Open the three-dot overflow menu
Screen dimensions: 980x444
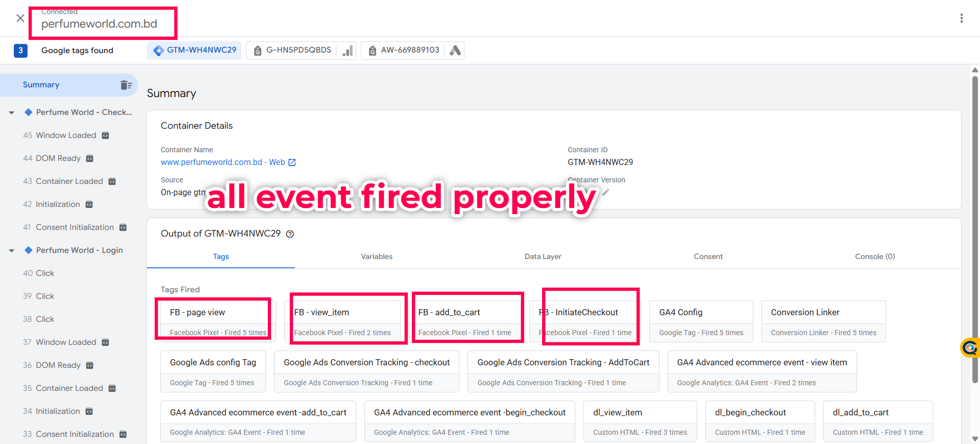pos(961,18)
